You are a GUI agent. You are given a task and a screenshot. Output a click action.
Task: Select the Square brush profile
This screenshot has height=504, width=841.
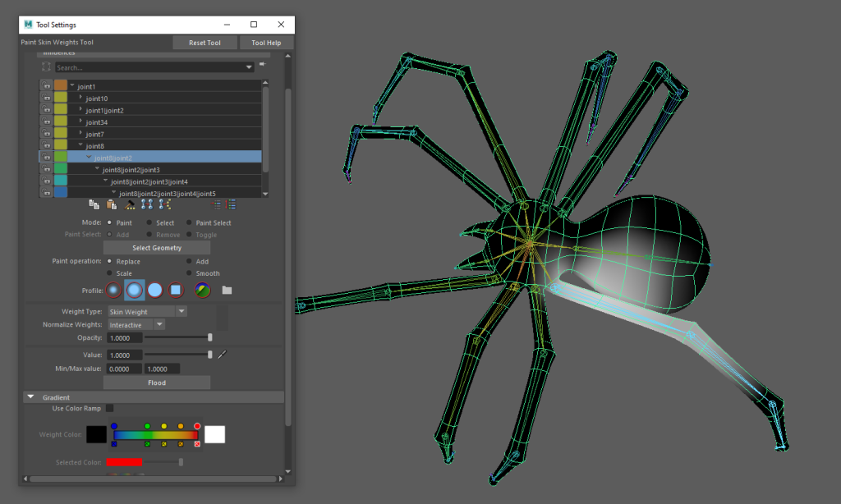pyautogui.click(x=176, y=290)
